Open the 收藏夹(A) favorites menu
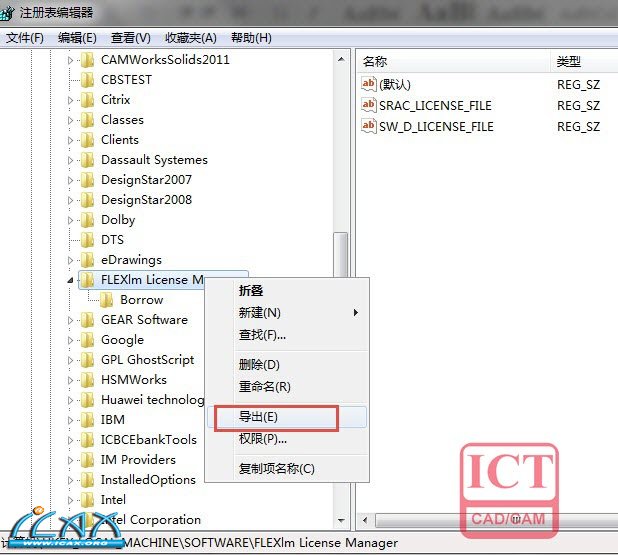 coord(191,38)
